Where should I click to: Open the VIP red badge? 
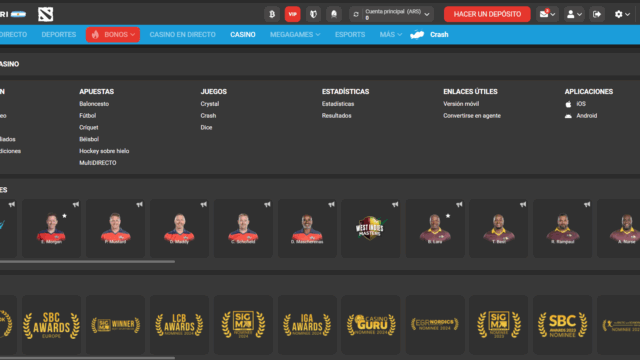(x=293, y=14)
